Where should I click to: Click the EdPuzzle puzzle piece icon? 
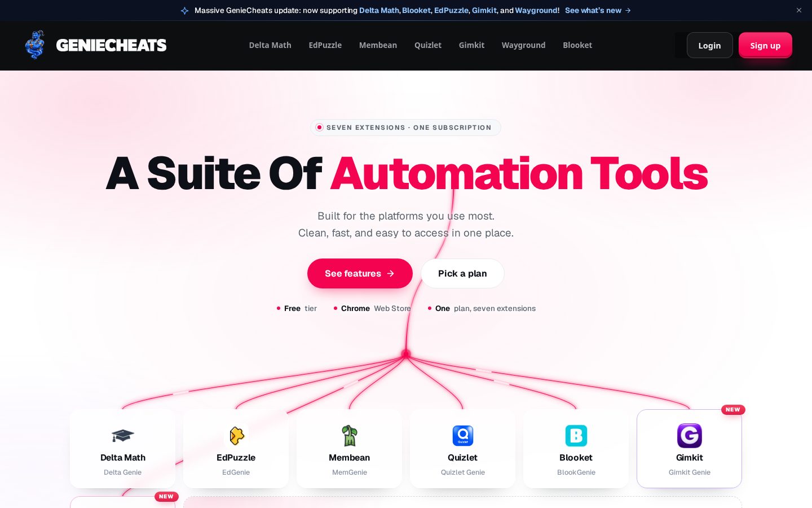(x=236, y=436)
